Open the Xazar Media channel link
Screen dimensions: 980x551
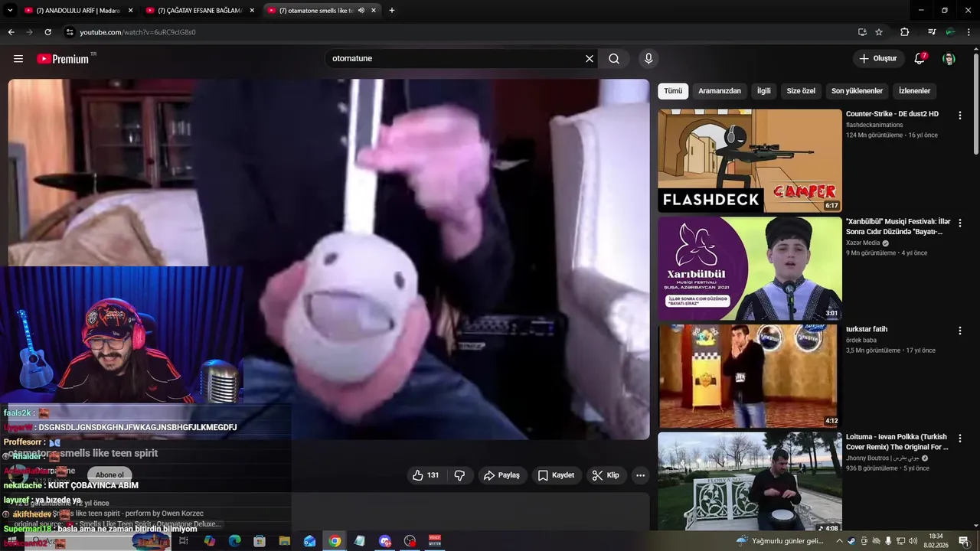click(x=863, y=243)
